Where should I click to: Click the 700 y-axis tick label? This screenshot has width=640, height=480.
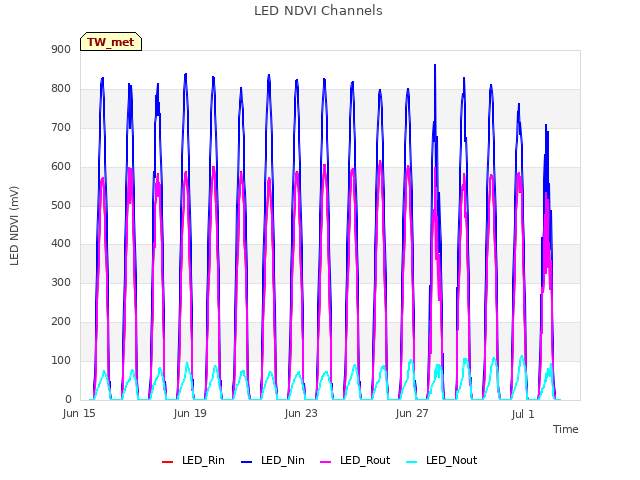[x=61, y=127]
